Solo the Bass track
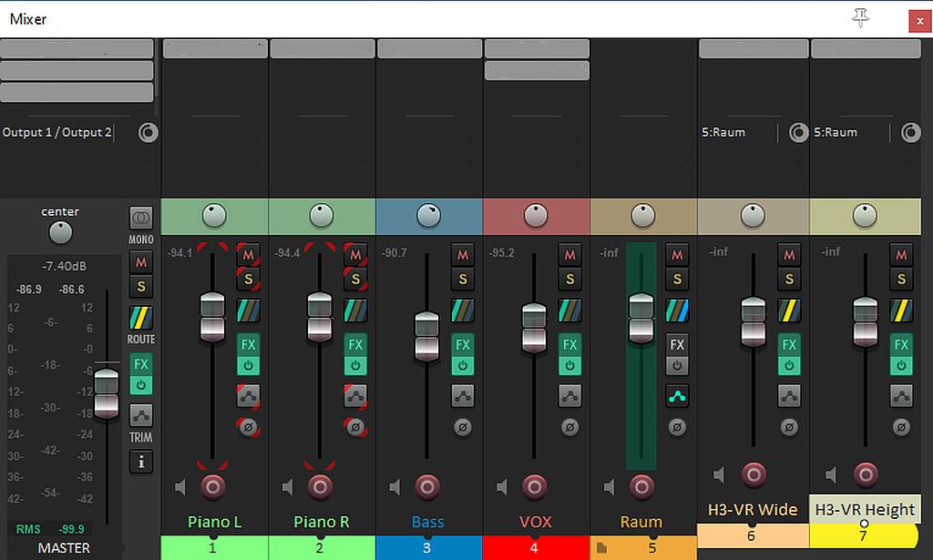This screenshot has height=560, width=933. [463, 280]
